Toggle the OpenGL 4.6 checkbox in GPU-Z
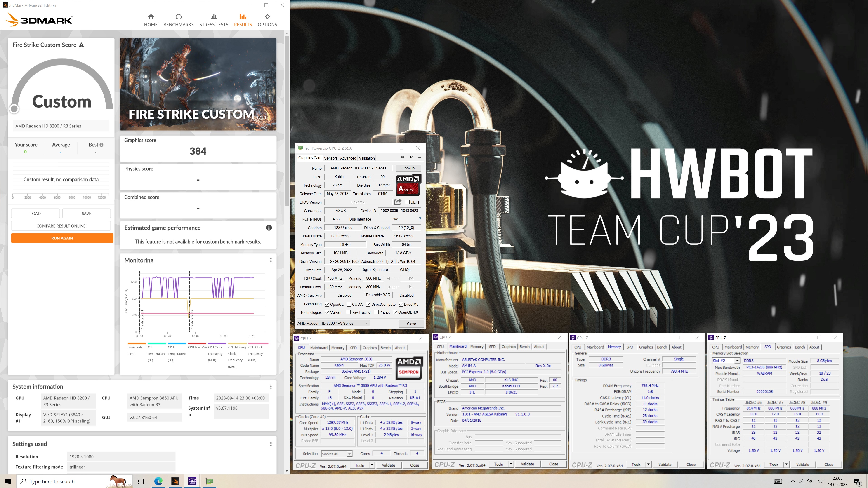Image resolution: width=868 pixels, height=488 pixels. point(395,312)
